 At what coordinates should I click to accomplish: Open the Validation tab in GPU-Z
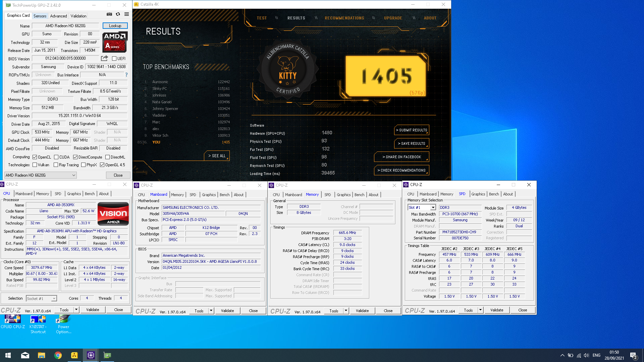tap(78, 16)
